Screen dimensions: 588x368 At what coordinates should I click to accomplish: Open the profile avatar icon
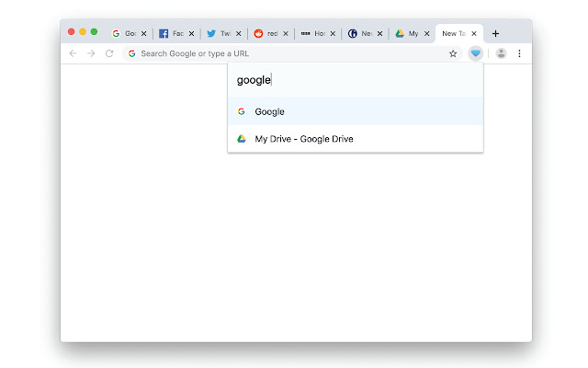(501, 53)
